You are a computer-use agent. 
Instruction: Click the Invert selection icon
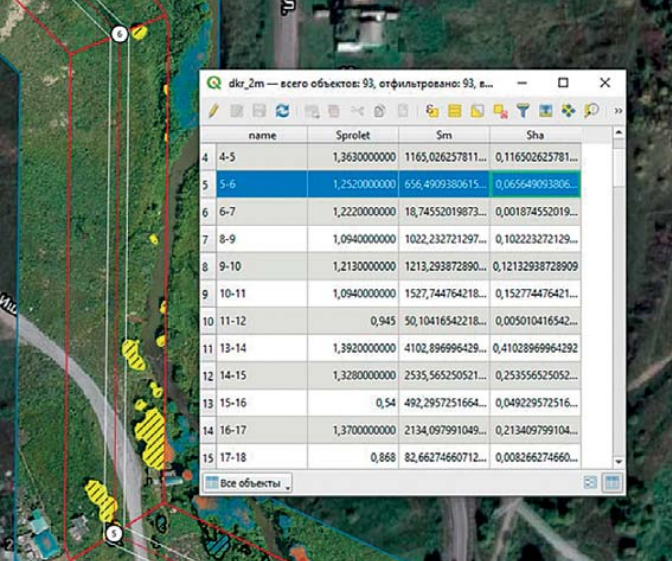click(x=477, y=111)
